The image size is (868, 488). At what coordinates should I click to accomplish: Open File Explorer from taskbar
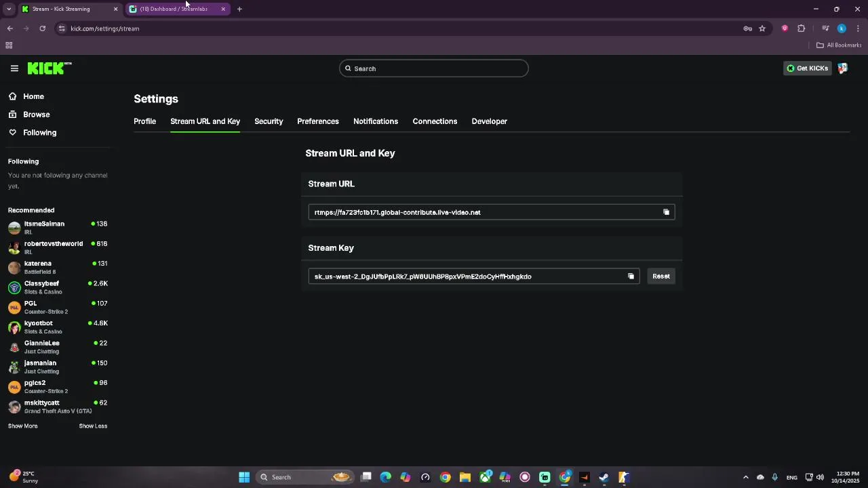465,477
